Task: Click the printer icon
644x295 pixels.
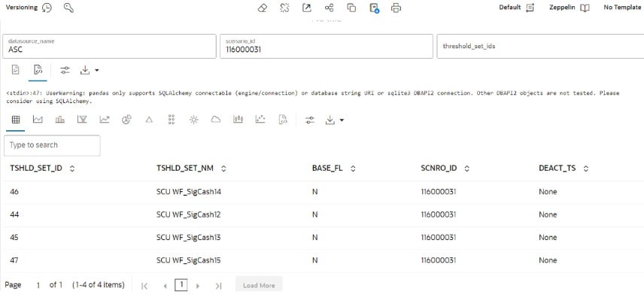Action: tap(396, 8)
